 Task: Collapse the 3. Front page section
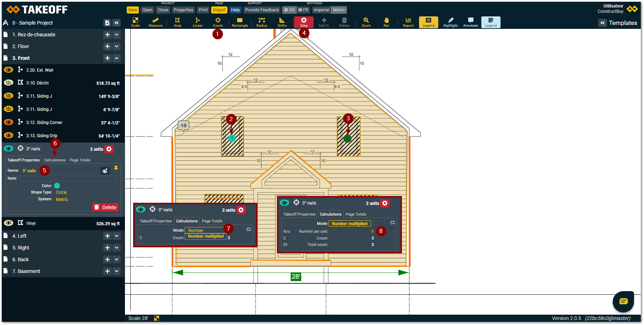pos(117,58)
